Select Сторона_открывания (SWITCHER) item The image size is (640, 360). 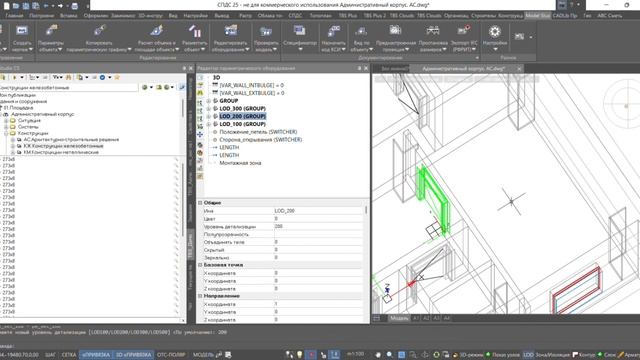click(x=260, y=140)
